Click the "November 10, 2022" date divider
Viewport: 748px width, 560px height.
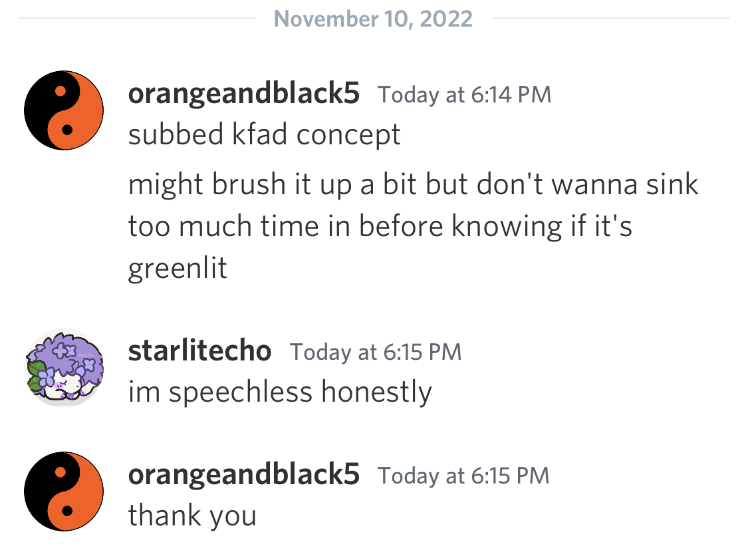(373, 19)
